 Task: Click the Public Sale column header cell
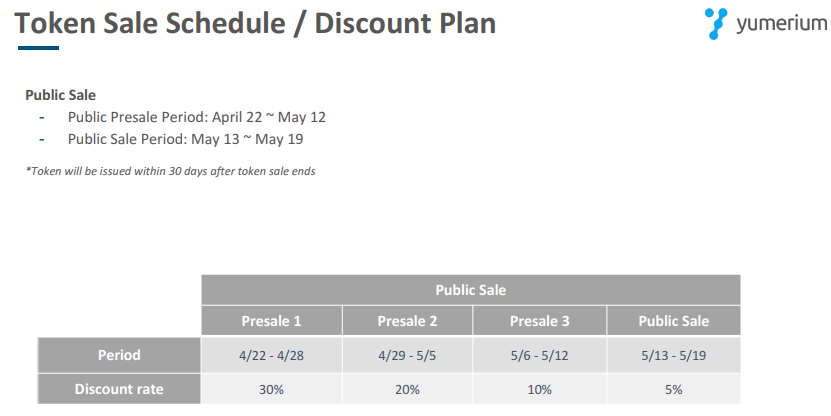point(673,321)
